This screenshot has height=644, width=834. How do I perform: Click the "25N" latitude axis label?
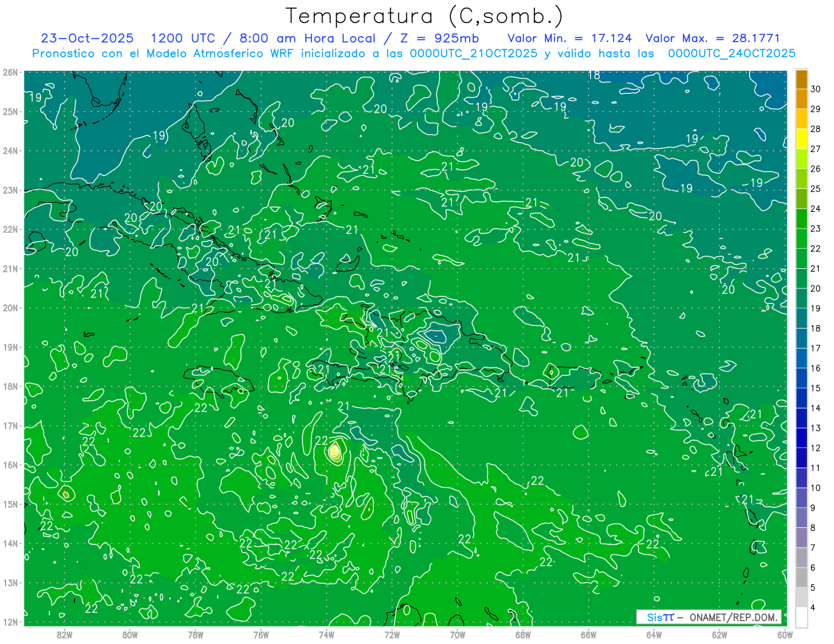(x=10, y=111)
